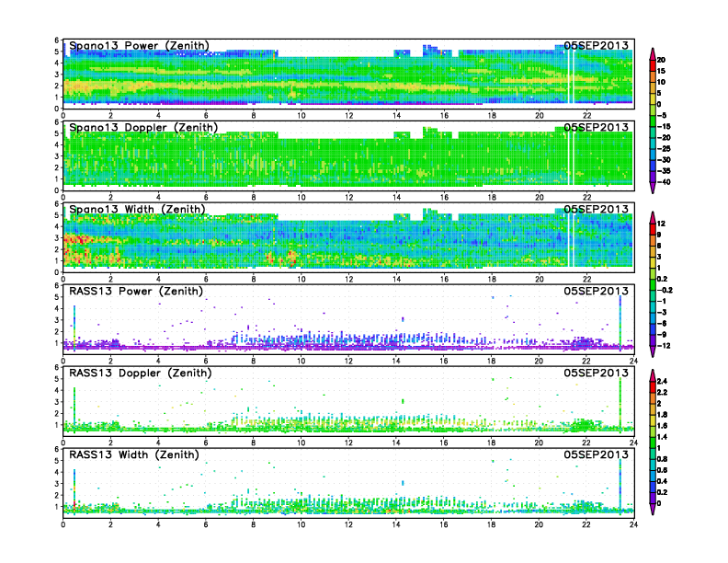
Task: Click the "RASS13 Doppler (Zenith)" panel title
Action: 141,373
